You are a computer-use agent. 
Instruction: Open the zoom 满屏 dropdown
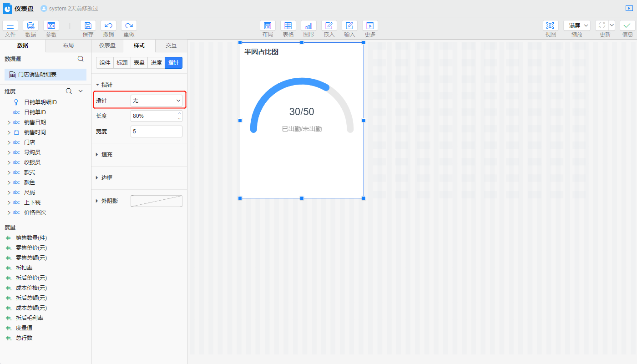[x=576, y=26]
